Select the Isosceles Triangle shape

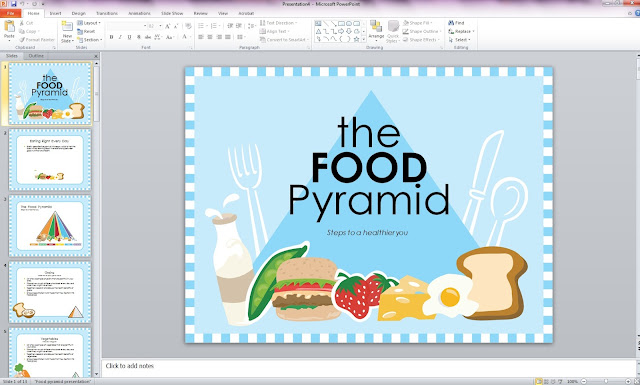[318, 31]
